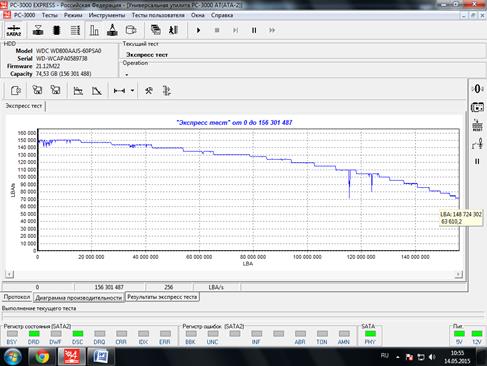Switch to the Протокол tab

(17, 297)
